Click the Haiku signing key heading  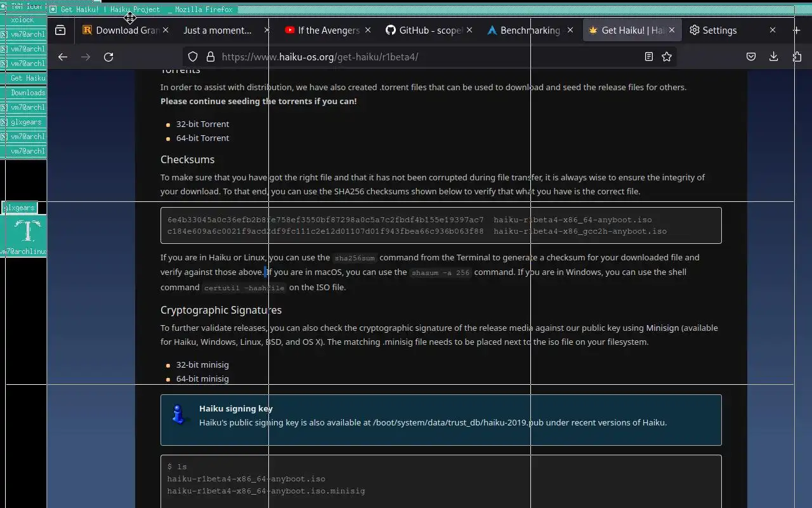[236, 408]
